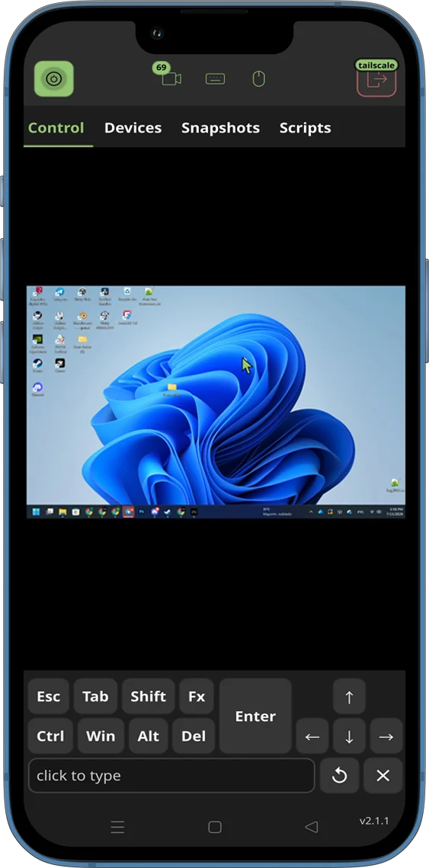This screenshot has width=429, height=868.
Task: Toggle the keyboard icon in header
Action: 215,79
